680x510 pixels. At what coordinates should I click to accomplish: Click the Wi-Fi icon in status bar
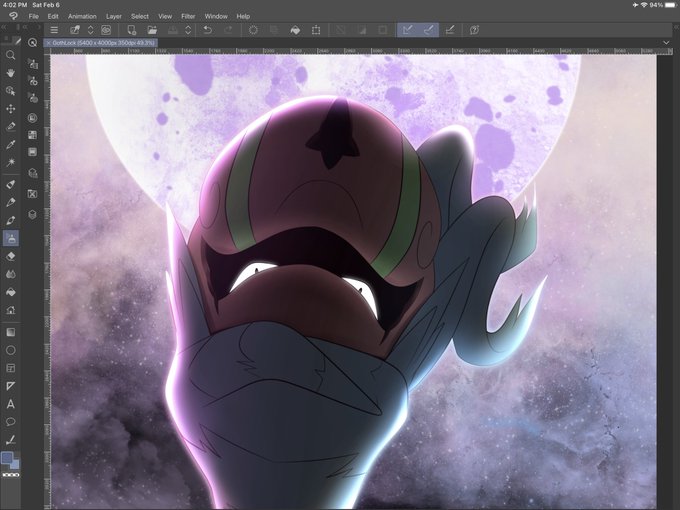click(644, 5)
